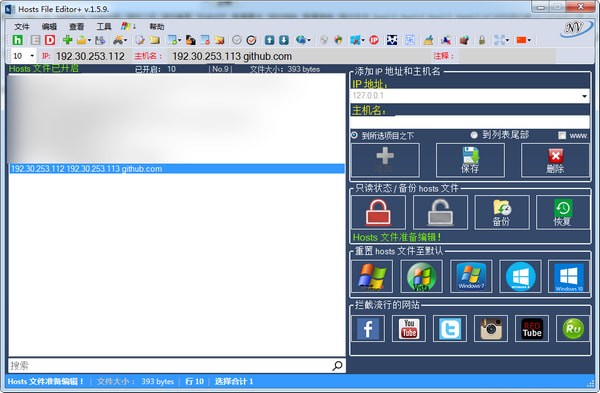Click the black-and-white pattern toolbar icon
Image resolution: width=600 pixels, height=393 pixels.
point(392,40)
